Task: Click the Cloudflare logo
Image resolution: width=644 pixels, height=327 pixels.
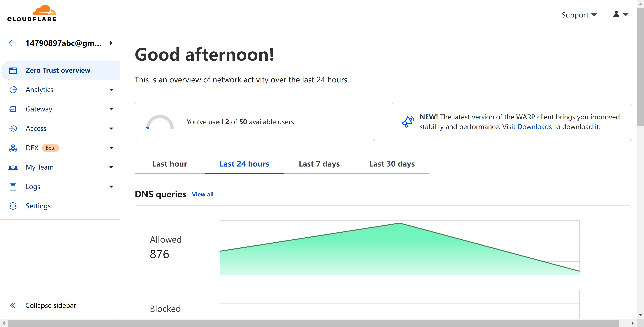Action: [32, 14]
